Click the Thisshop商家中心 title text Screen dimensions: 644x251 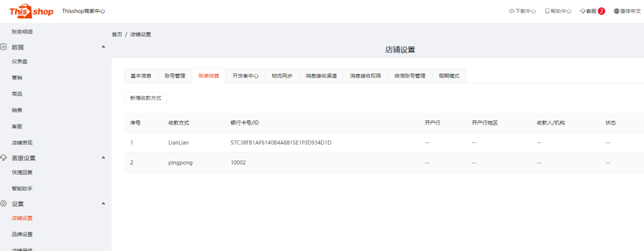pos(83,11)
